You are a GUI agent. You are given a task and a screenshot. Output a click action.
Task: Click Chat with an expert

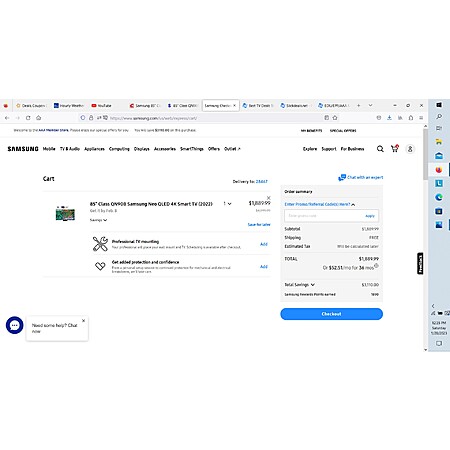click(x=361, y=177)
